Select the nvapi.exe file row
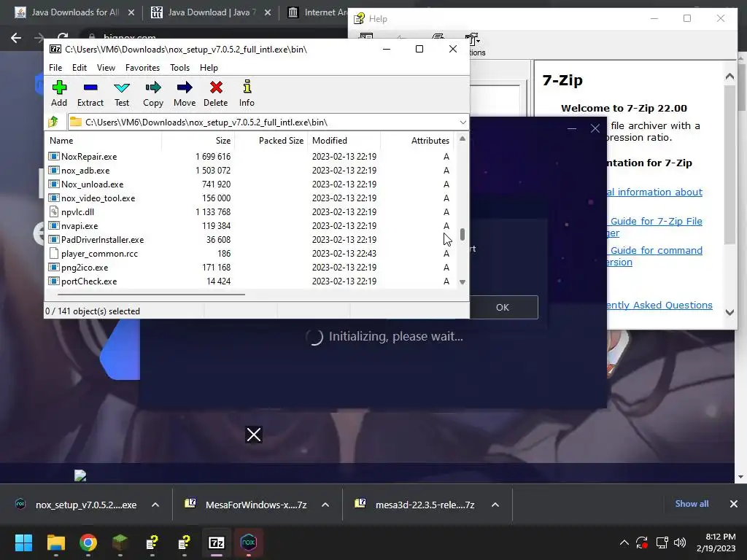The width and height of the screenshot is (747, 560). (250, 226)
